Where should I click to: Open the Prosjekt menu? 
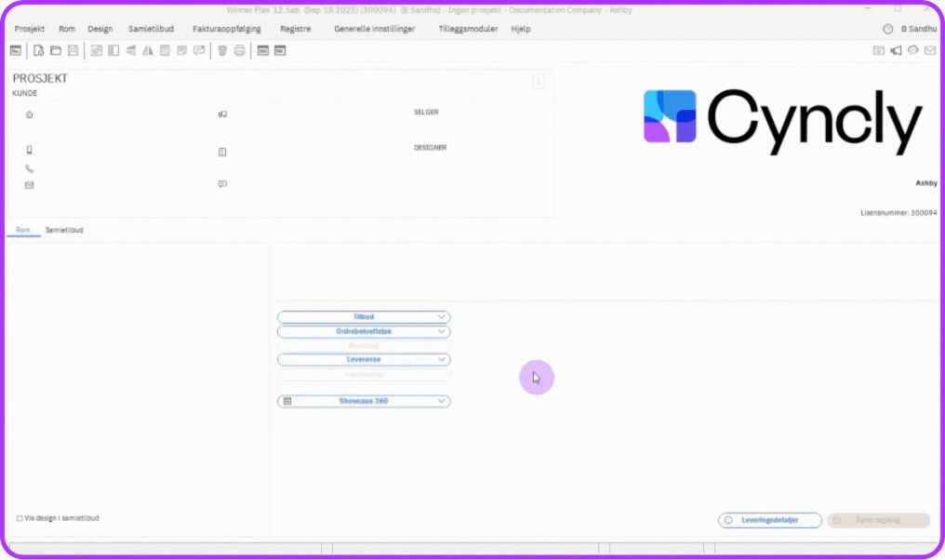(x=29, y=29)
